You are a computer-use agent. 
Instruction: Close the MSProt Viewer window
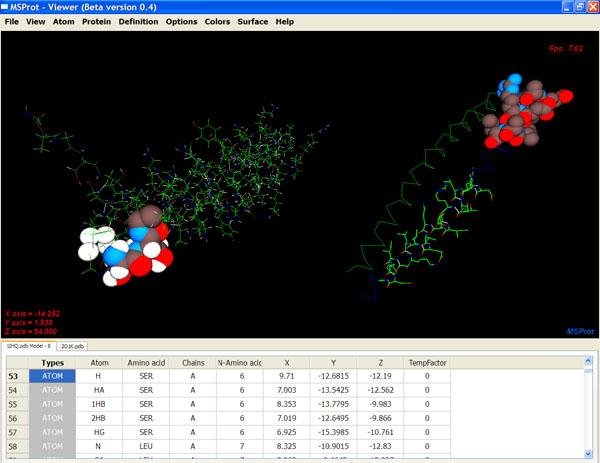point(593,7)
